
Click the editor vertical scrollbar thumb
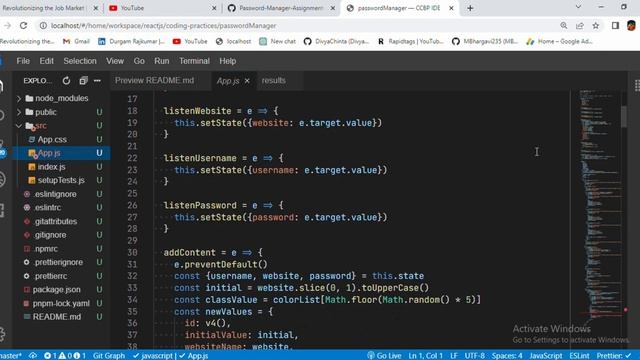[624, 117]
